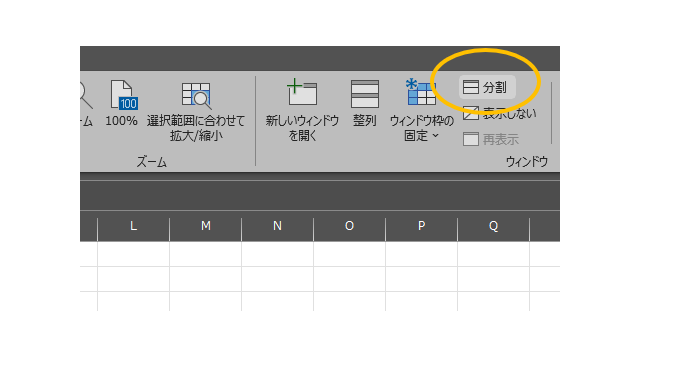Image resolution: width=676 pixels, height=375 pixels.
Task: Click the greyed 再表示 unhide icon
Action: click(x=471, y=139)
